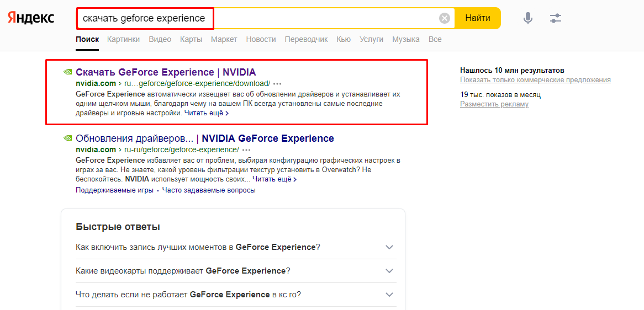Switch to the Музыка tab

406,39
